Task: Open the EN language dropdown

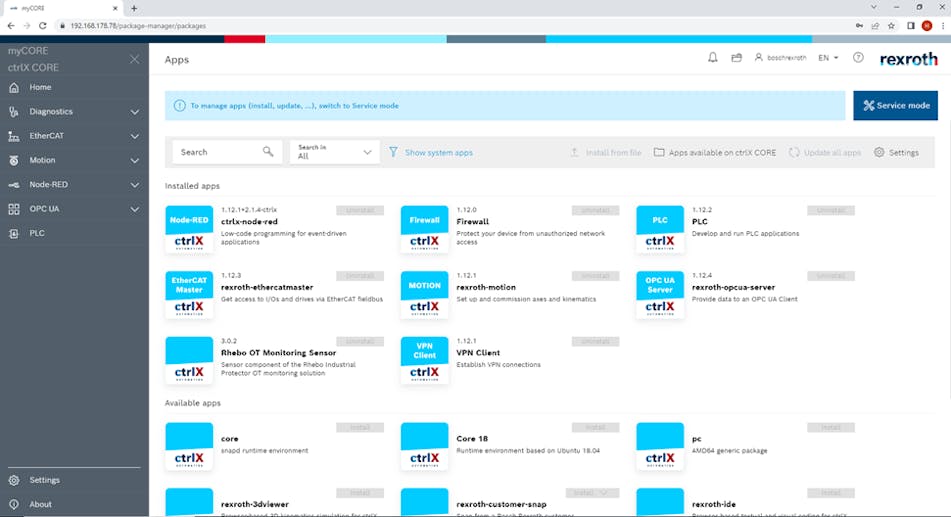Action: [x=828, y=58]
